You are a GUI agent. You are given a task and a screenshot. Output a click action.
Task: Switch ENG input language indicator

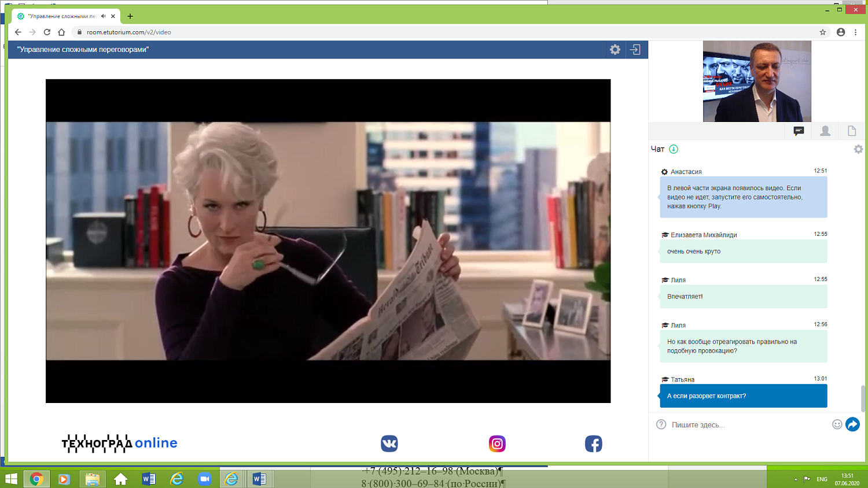click(822, 479)
